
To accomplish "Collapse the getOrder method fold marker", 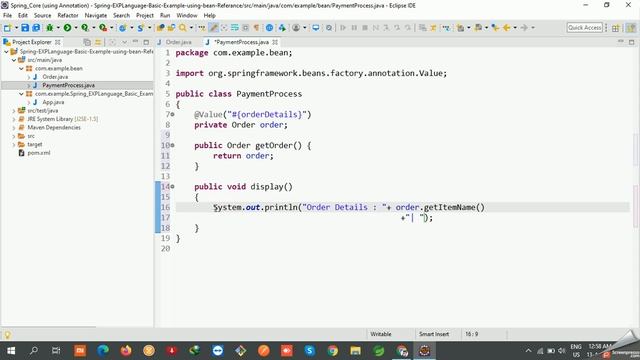I will click(x=173, y=145).
